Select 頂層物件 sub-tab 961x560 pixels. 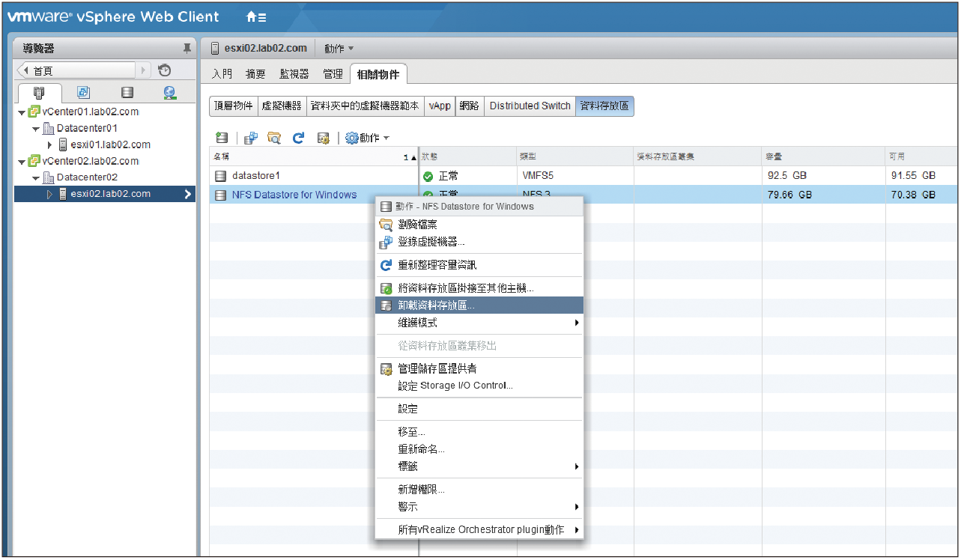tap(234, 106)
